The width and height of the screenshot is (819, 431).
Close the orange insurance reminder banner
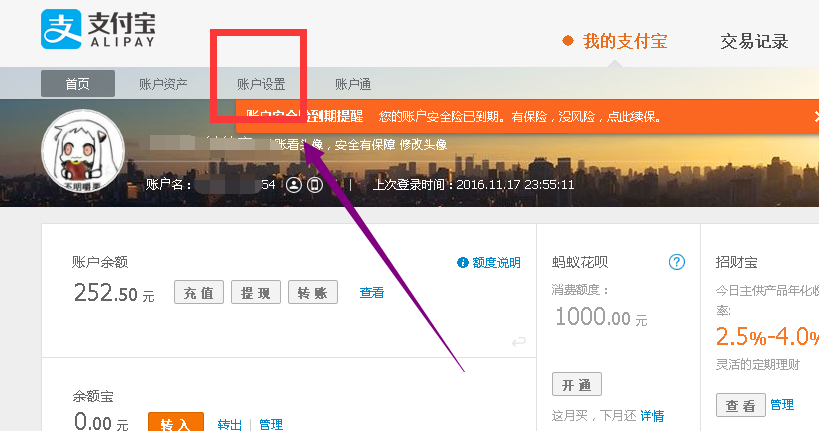[x=816, y=117]
